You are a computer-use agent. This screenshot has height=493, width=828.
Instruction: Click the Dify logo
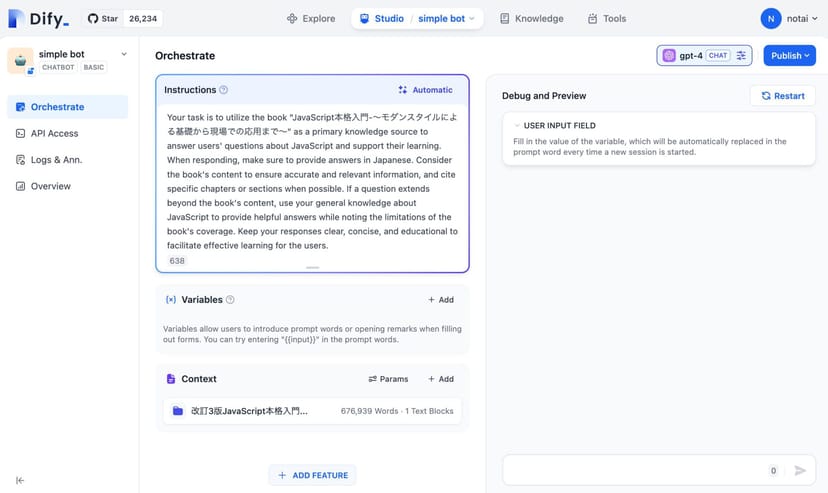pos(39,18)
